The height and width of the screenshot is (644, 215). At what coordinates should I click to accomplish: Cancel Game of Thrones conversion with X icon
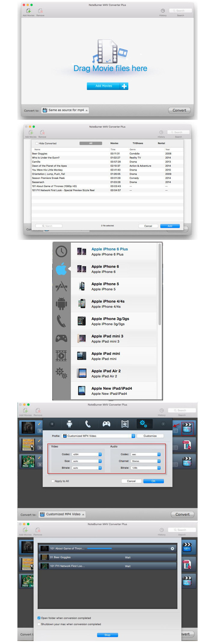[x=172, y=549]
